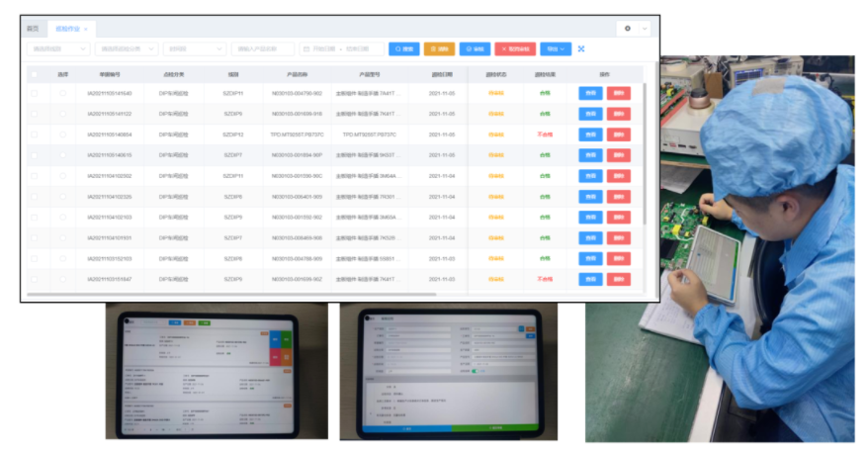Check the row checkbox for IA20211105141540

coord(35,93)
